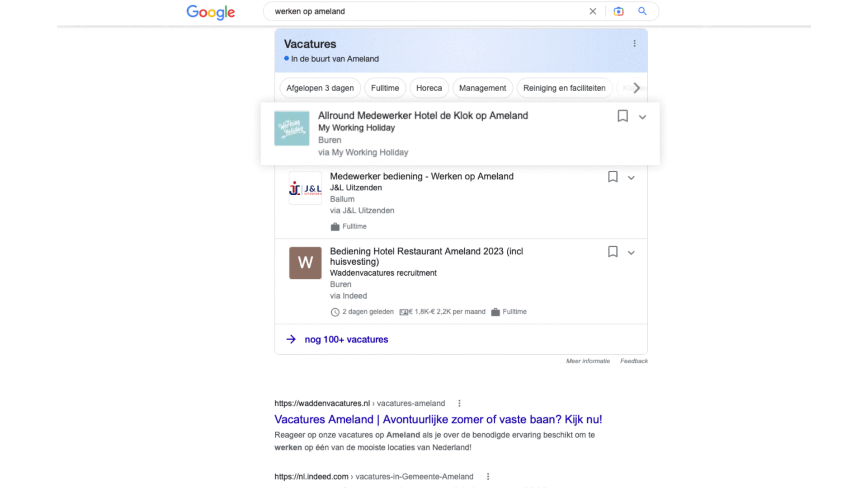The image size is (868, 488).
Task: Click 'J&L Uitzenden' company name
Action: point(356,188)
